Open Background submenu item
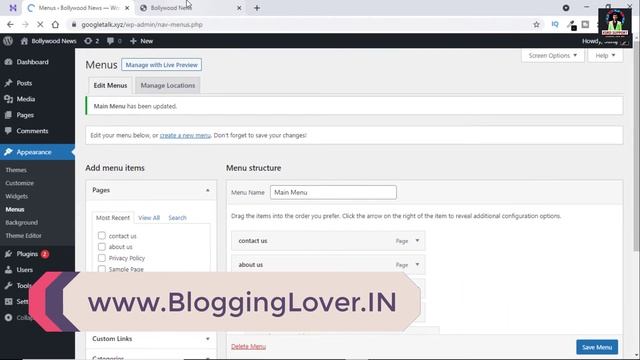The image size is (640, 360). tap(22, 222)
